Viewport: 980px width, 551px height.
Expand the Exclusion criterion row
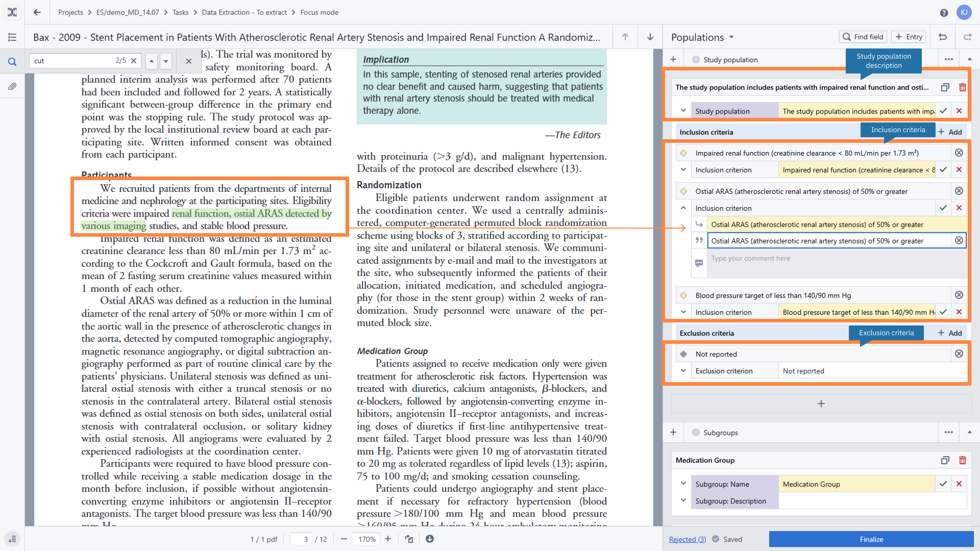pyautogui.click(x=684, y=370)
